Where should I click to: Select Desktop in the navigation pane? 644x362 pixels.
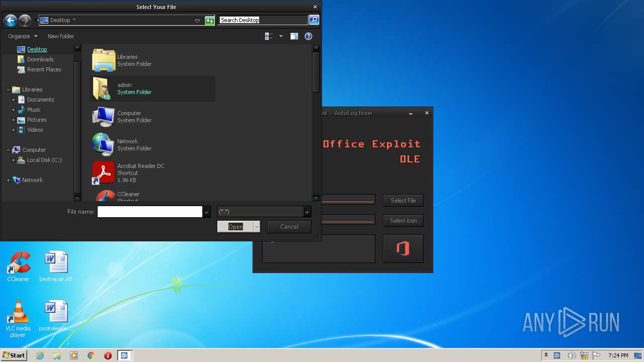pos(37,49)
